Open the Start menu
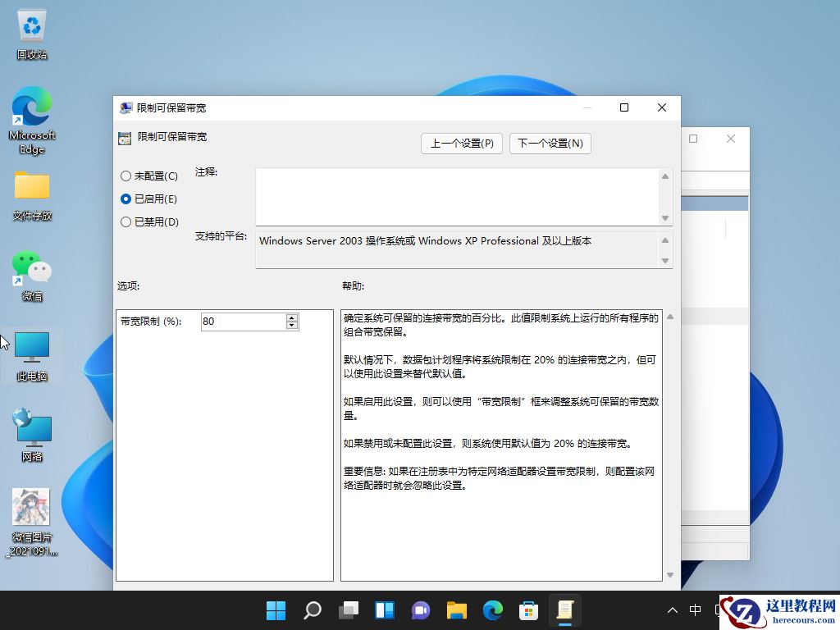 [276, 610]
